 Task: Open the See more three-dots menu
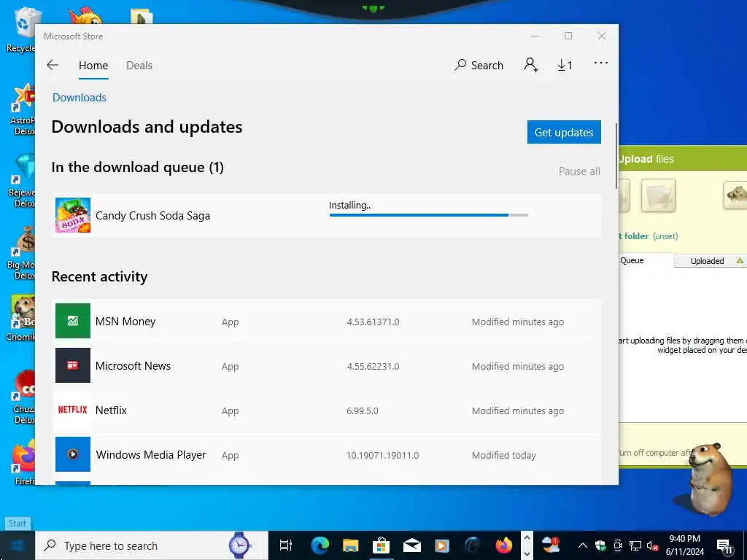601,63
